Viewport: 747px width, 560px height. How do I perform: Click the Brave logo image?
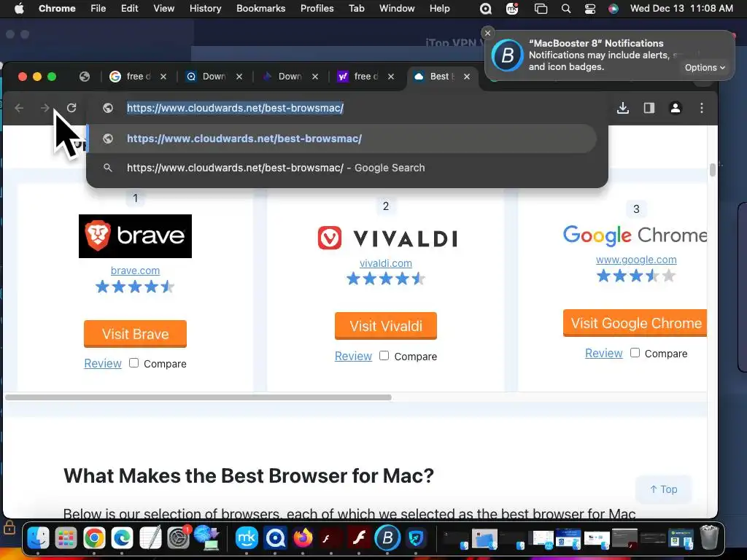(135, 236)
